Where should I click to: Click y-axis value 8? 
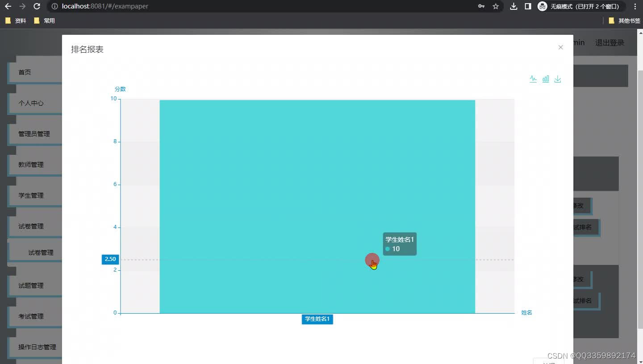point(115,141)
